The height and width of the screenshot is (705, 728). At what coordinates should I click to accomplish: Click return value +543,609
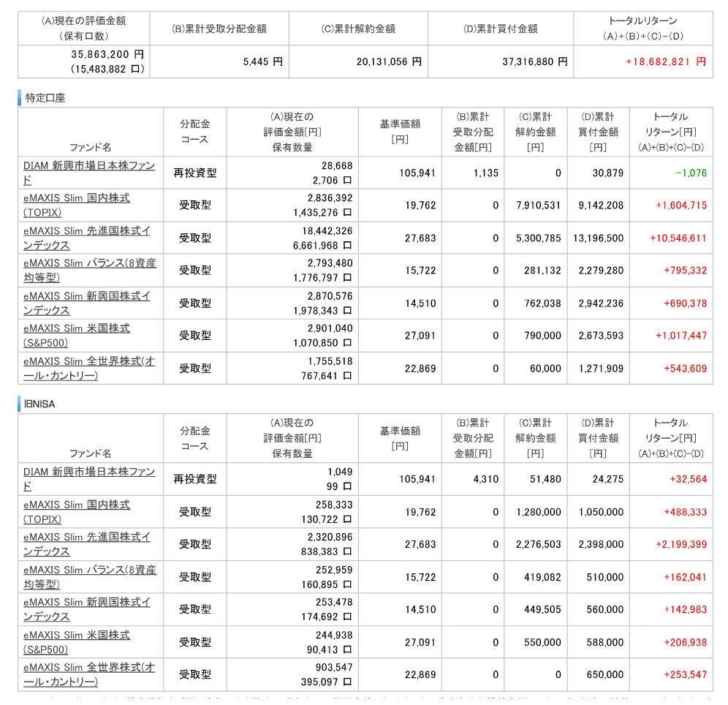[686, 369]
